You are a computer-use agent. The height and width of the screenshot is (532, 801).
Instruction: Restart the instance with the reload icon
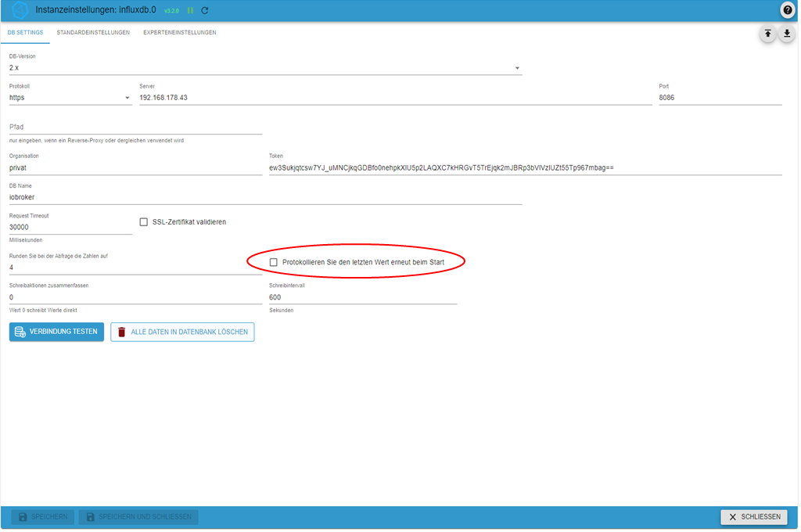coord(205,10)
